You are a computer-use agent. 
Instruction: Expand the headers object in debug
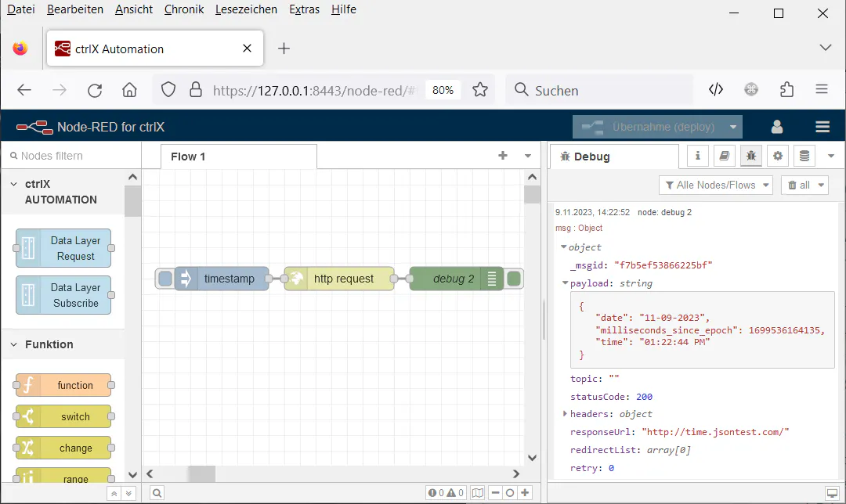(566, 414)
